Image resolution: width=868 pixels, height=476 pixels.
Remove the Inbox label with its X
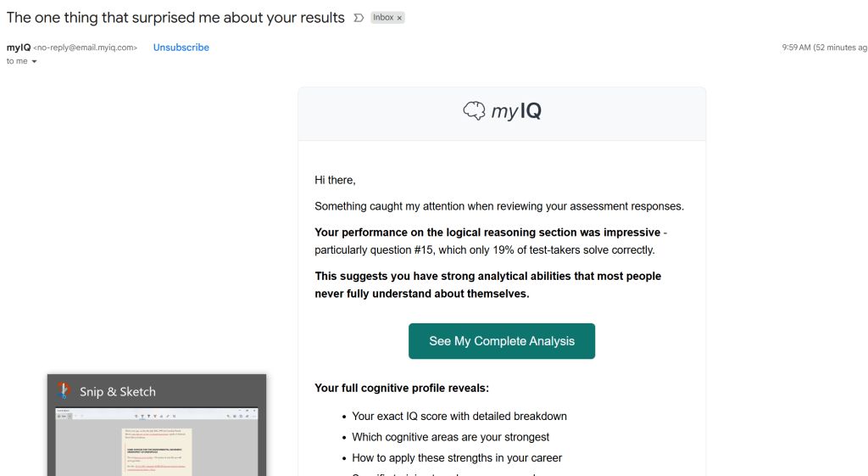click(x=400, y=18)
